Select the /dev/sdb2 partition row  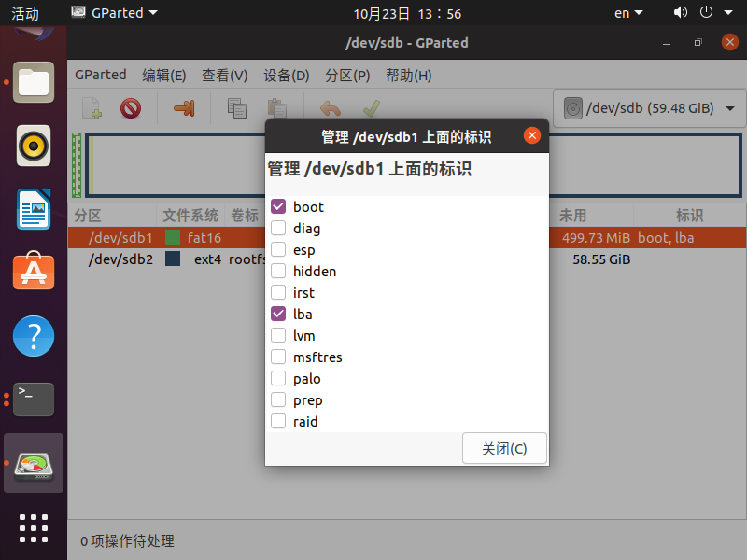tap(121, 259)
